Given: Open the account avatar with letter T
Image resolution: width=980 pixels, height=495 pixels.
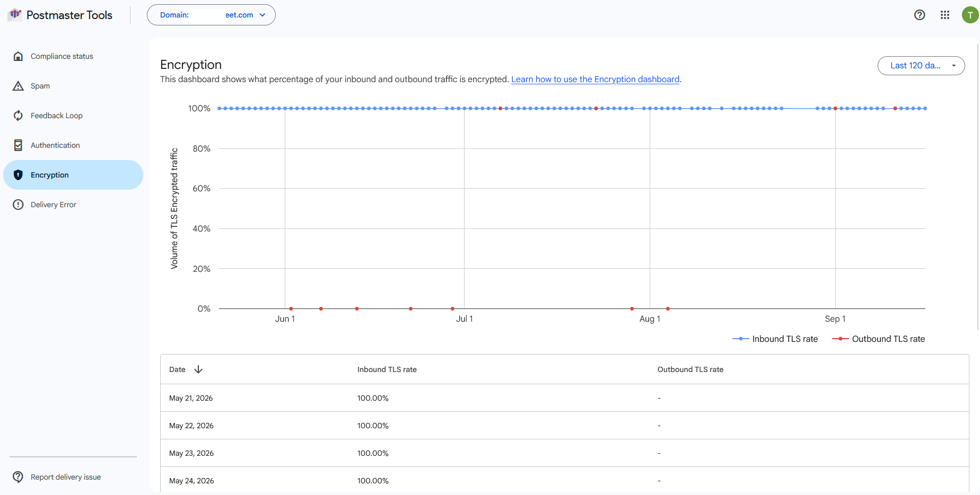Looking at the screenshot, I should pyautogui.click(x=970, y=15).
